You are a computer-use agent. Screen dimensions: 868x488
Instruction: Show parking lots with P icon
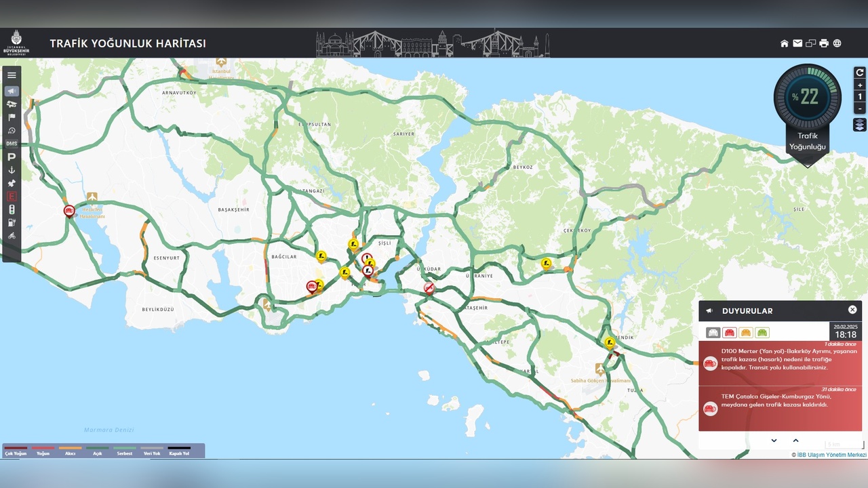point(12,157)
